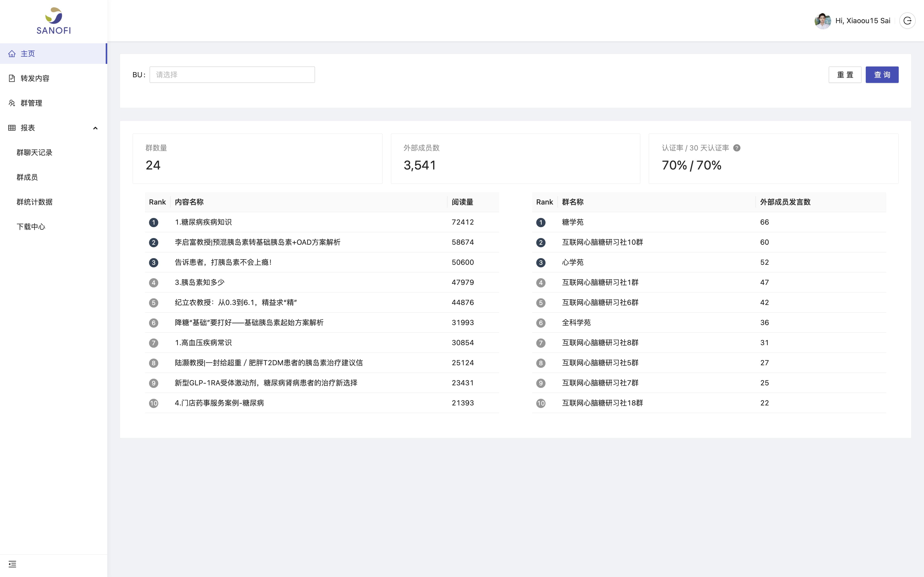Image resolution: width=924 pixels, height=577 pixels.
Task: Collapse the sidebar using bottom menu icon
Action: pyautogui.click(x=12, y=564)
